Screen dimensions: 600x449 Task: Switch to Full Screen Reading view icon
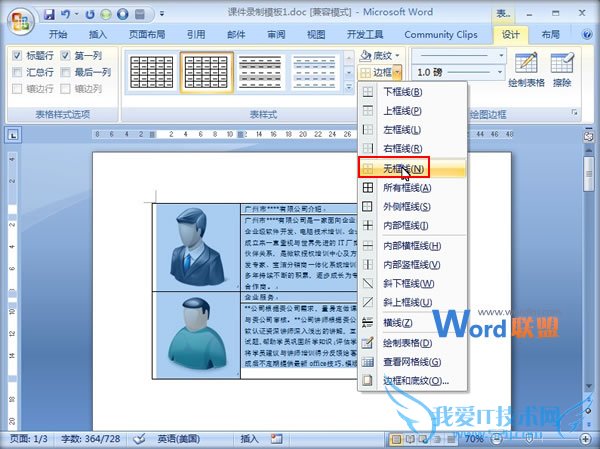(410, 438)
